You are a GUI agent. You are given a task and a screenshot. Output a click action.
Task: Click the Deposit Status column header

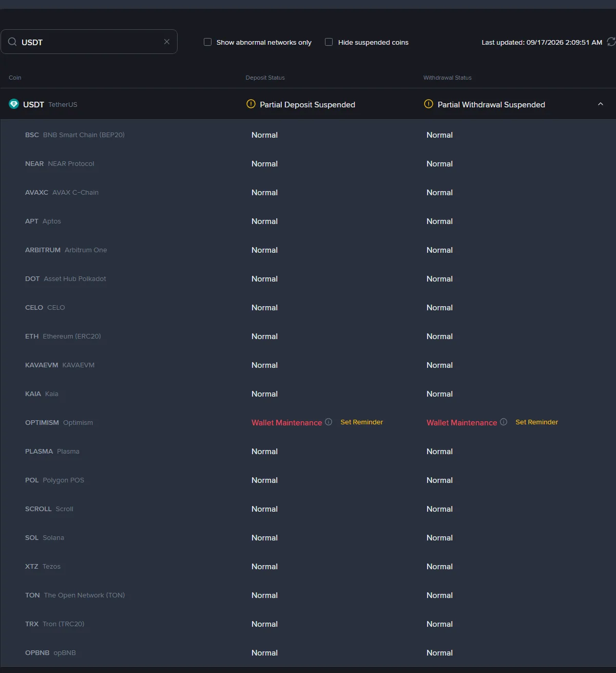coord(265,78)
